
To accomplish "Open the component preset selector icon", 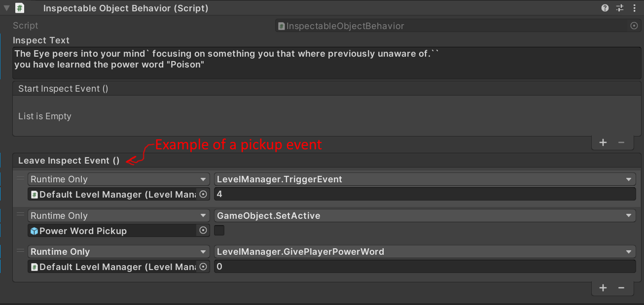I will (x=620, y=8).
